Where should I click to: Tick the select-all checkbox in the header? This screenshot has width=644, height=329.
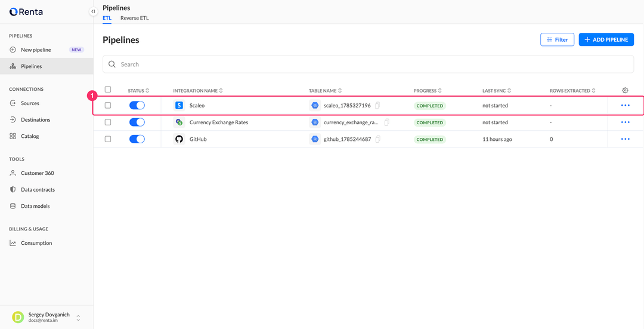point(107,89)
